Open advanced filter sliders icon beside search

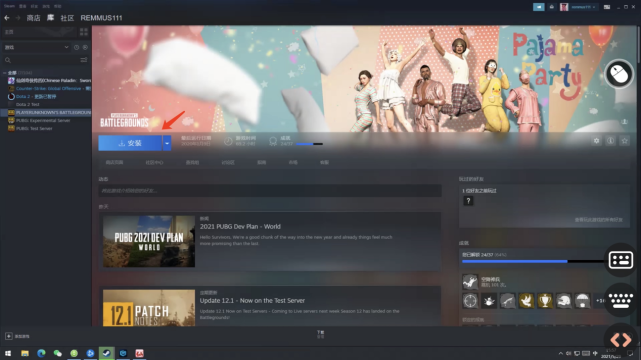point(84,60)
